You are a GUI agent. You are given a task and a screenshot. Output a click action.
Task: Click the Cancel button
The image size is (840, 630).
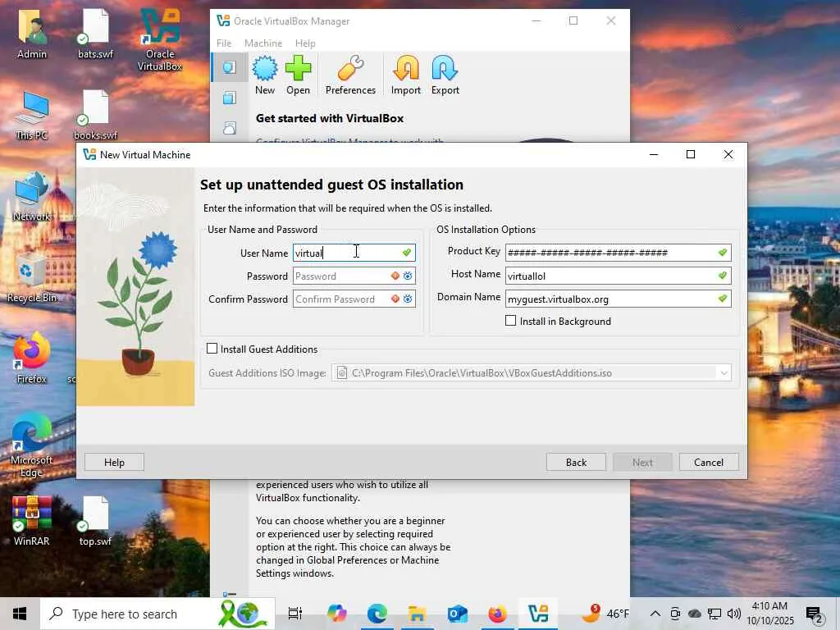708,463
